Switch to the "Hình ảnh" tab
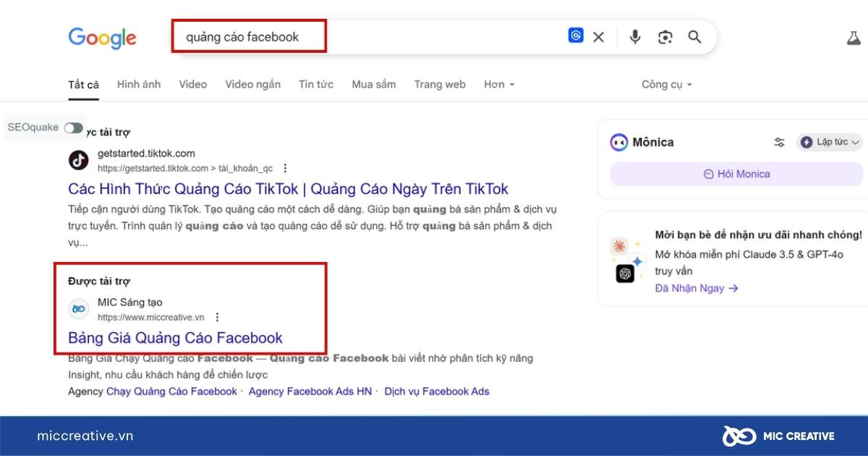This screenshot has height=456, width=868. point(139,85)
